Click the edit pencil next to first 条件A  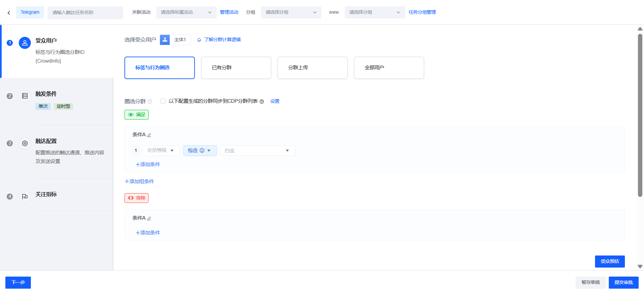click(x=149, y=135)
